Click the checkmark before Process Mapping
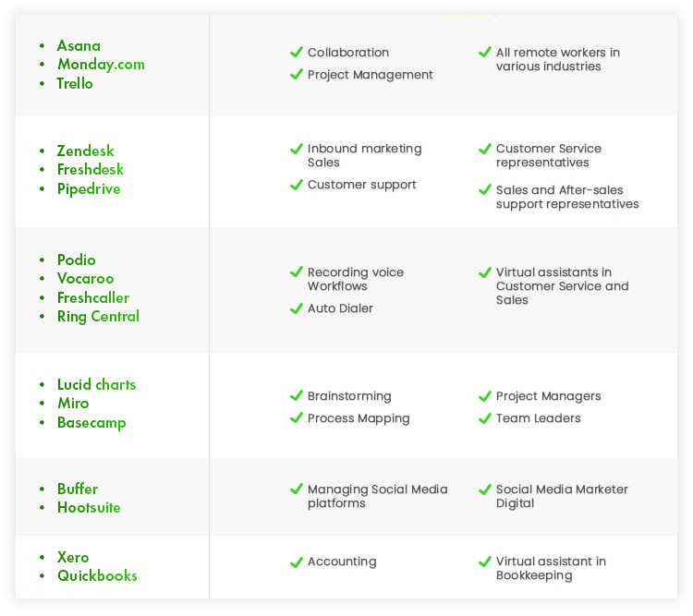 (x=296, y=417)
